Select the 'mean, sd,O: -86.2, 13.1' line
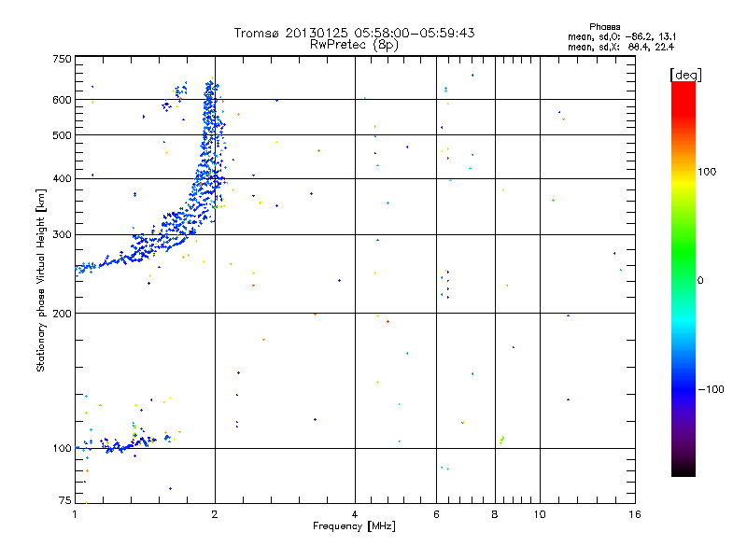The height and width of the screenshot is (560, 747). click(x=622, y=36)
